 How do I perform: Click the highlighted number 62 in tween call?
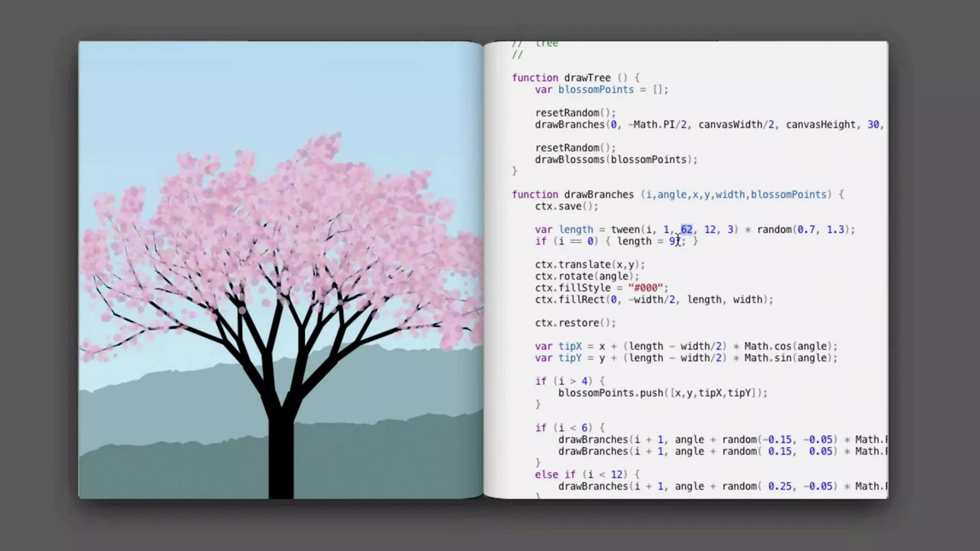click(686, 230)
